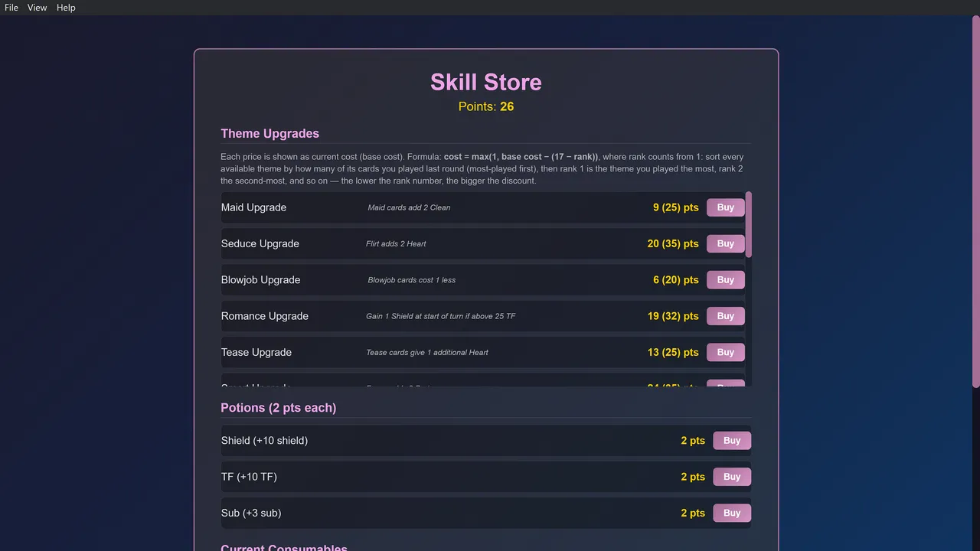
Task: Buy the Maid Upgrade
Action: [x=725, y=207]
